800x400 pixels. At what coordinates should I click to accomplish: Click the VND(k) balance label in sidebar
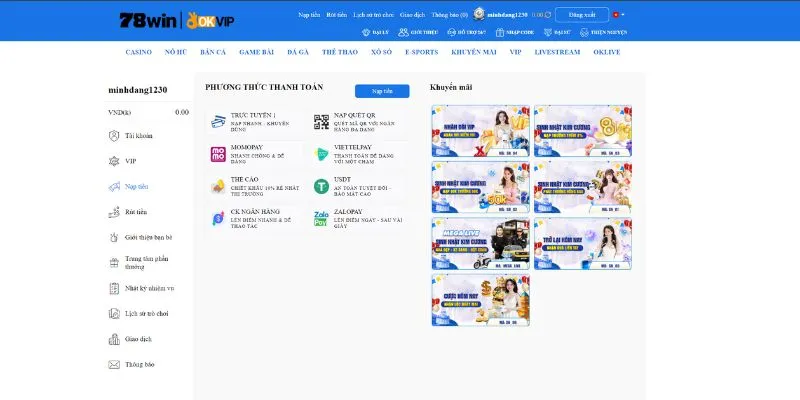(119, 112)
